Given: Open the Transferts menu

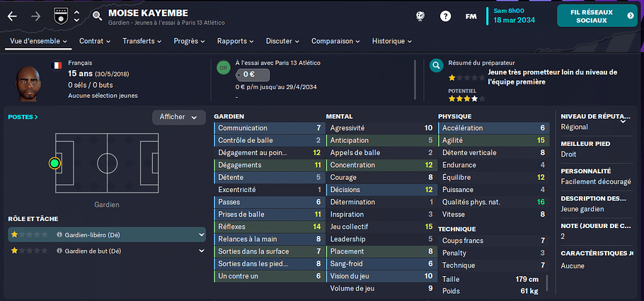Looking at the screenshot, I should (142, 41).
